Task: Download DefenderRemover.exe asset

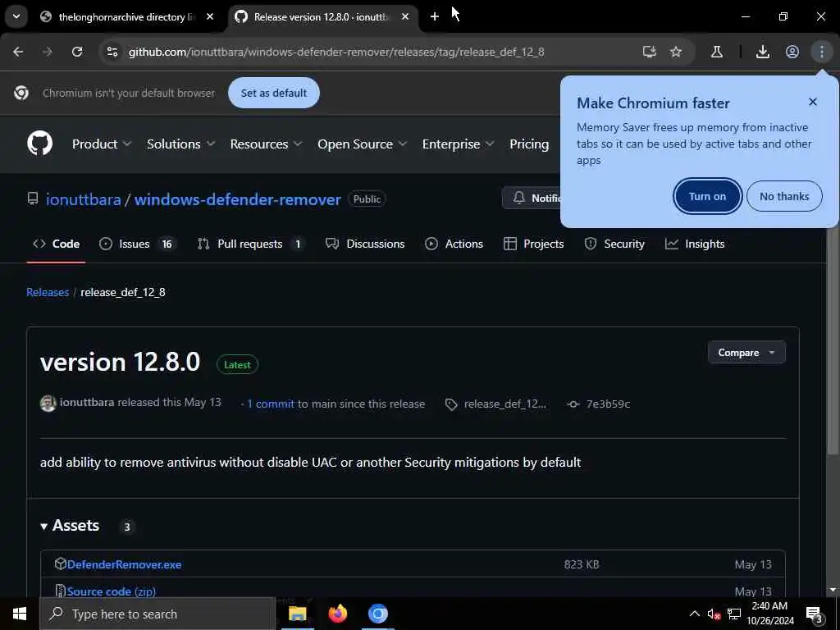Action: (x=125, y=564)
